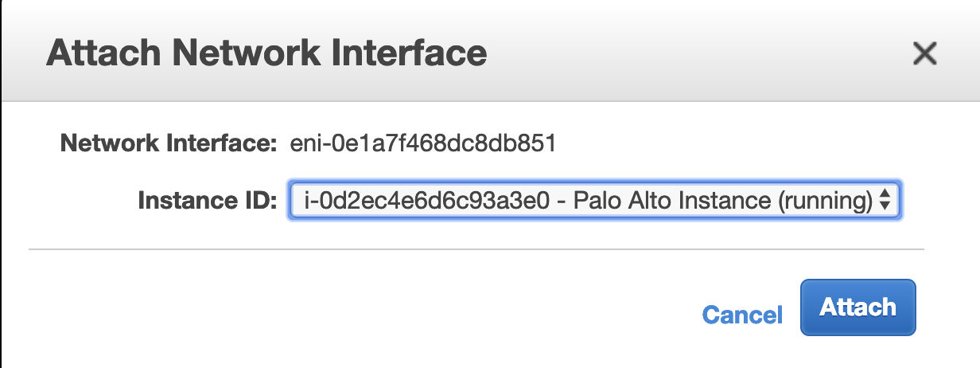The image size is (980, 368).
Task: Close the Attach Network Interface dialog
Action: 924,54
